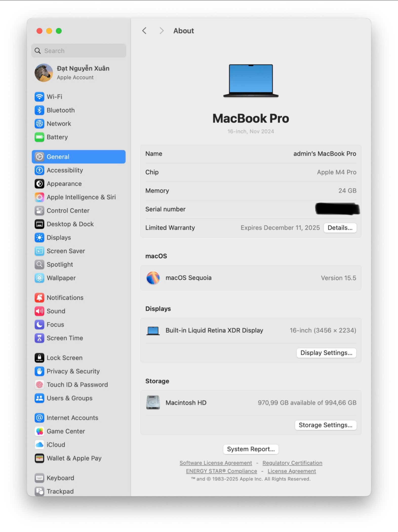This screenshot has width=398, height=532.
Task: Open the Game Center icon
Action: [x=39, y=431]
